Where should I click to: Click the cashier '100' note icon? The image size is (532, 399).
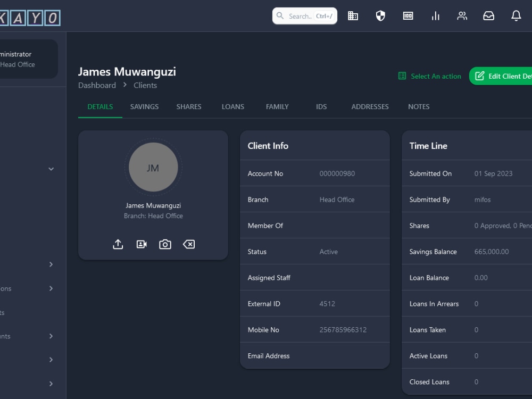(408, 16)
